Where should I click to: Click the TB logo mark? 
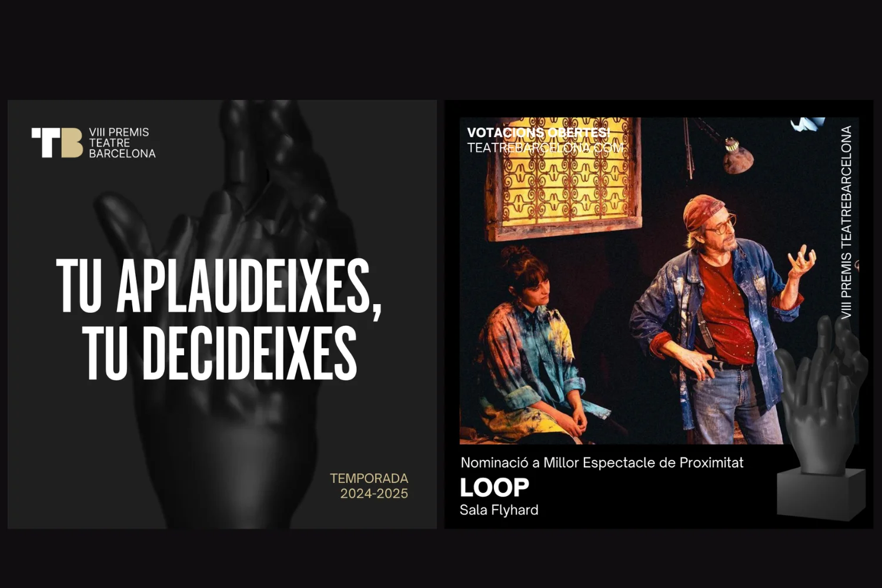(57, 143)
